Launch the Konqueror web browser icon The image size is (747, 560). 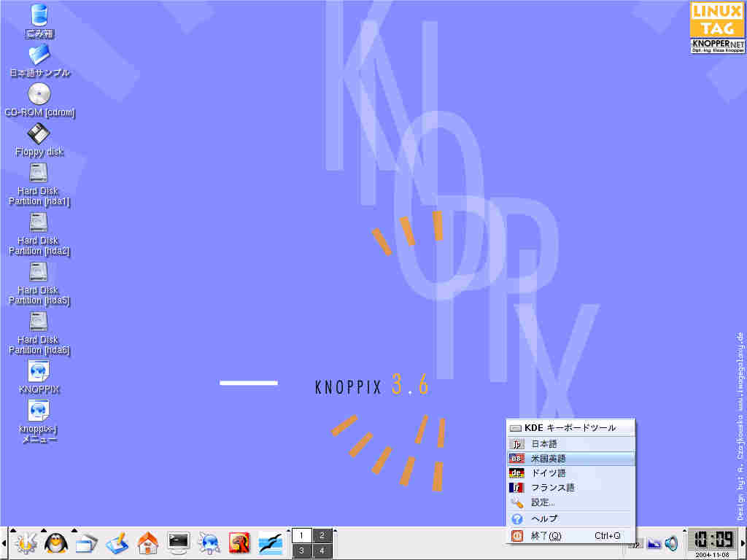click(209, 543)
